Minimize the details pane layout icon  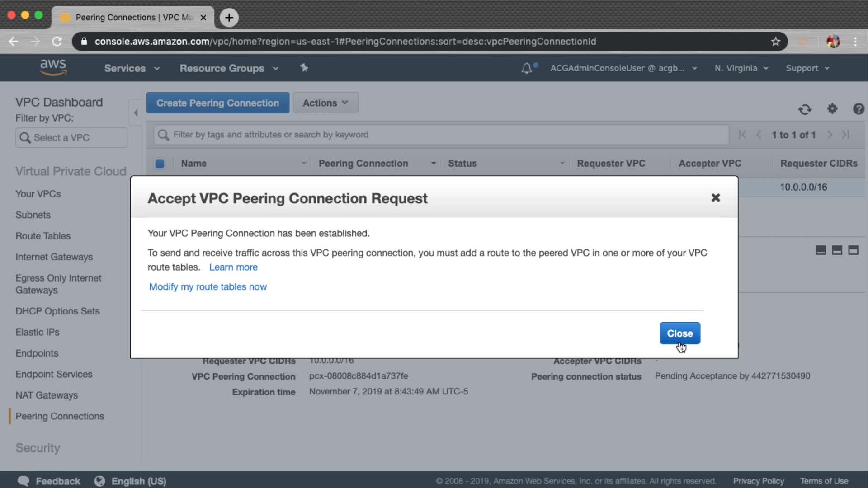coord(821,250)
